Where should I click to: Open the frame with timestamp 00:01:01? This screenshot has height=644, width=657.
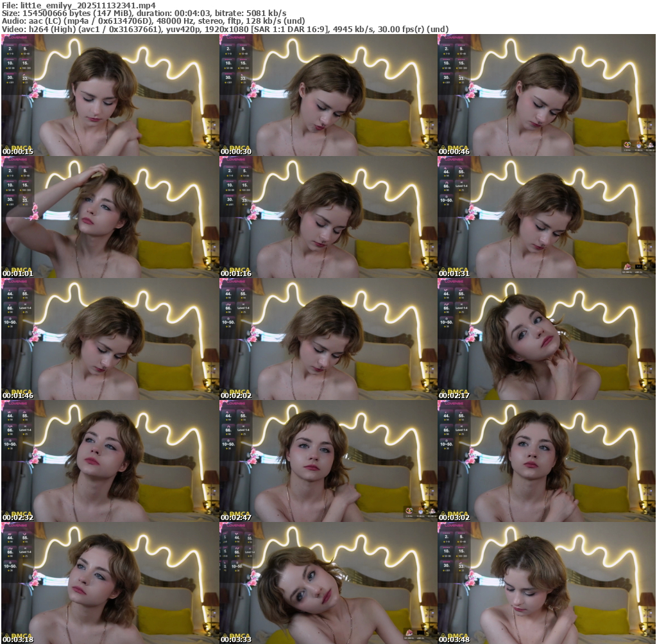click(x=110, y=217)
